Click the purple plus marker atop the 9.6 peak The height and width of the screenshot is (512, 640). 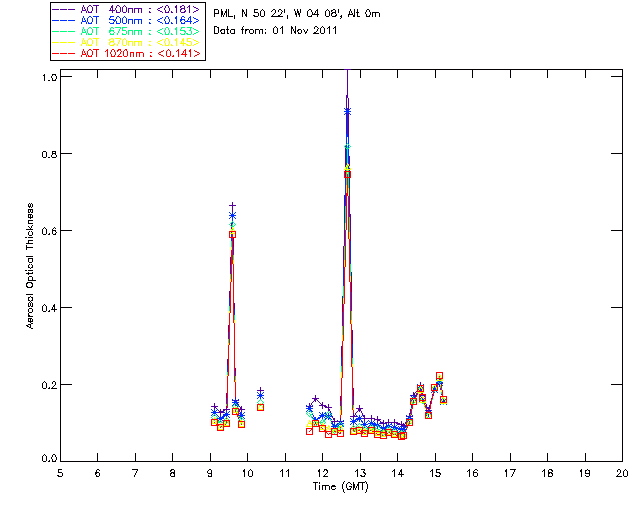(232, 205)
